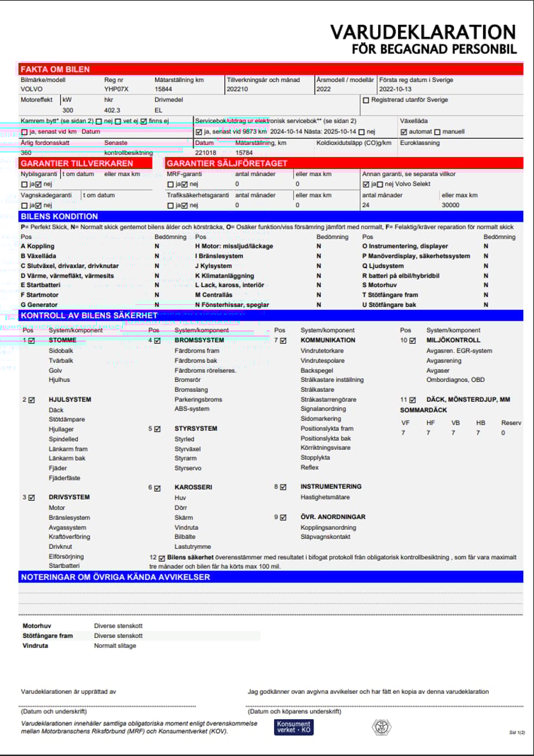The image size is (534, 756).
Task: Toggle the STOMME safety checkbox
Action: point(32,341)
